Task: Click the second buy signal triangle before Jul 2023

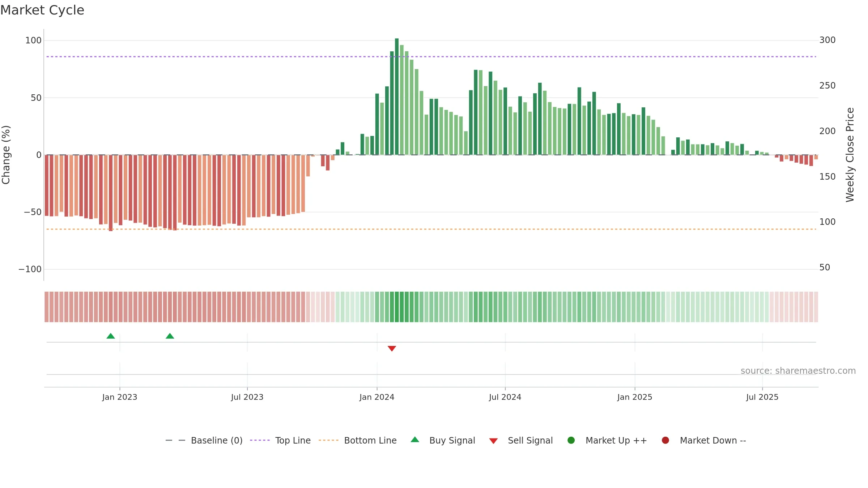Action: point(170,336)
